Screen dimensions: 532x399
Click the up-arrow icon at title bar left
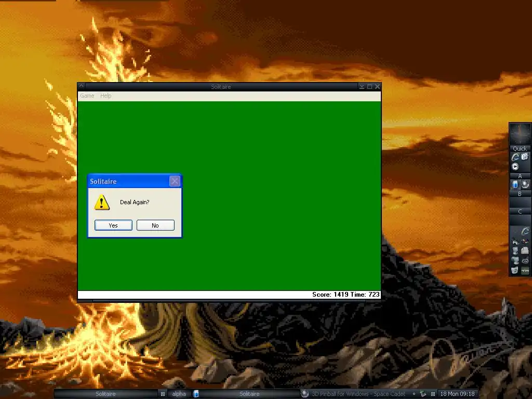click(82, 86)
